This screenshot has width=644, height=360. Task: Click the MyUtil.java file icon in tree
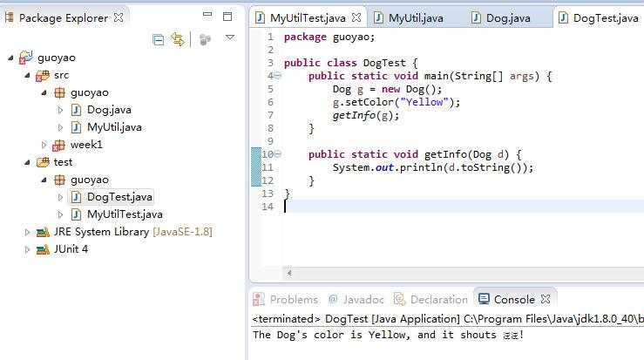[76, 127]
